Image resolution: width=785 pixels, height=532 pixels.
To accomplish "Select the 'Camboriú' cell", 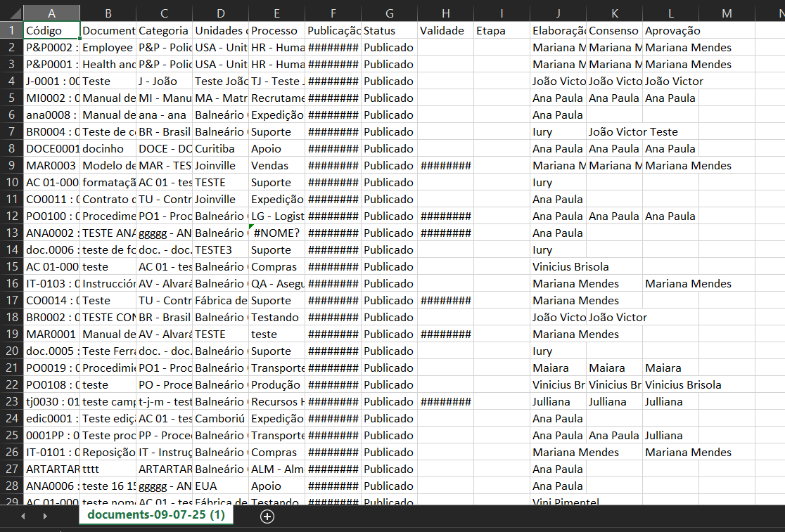I will 220,419.
